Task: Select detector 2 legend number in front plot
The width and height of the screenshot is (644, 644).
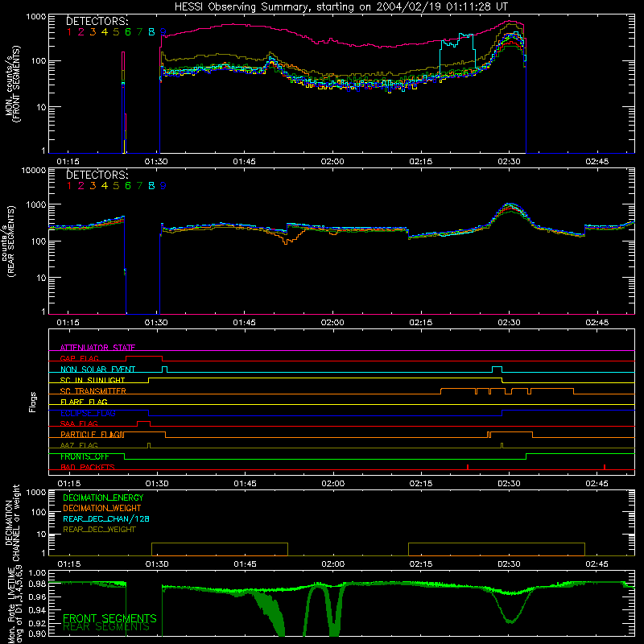Action: coord(81,32)
